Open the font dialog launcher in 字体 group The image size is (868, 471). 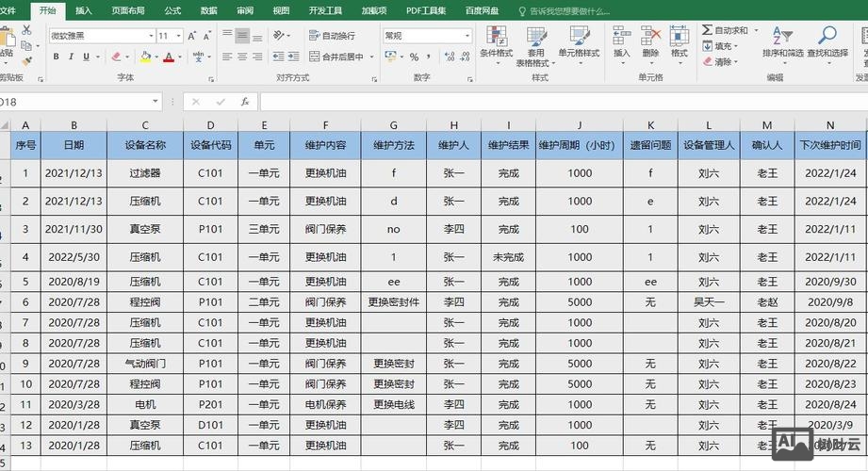211,79
